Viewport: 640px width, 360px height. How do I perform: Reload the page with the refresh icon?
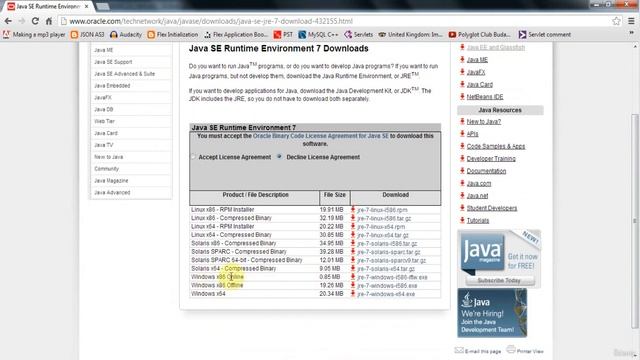click(35, 21)
